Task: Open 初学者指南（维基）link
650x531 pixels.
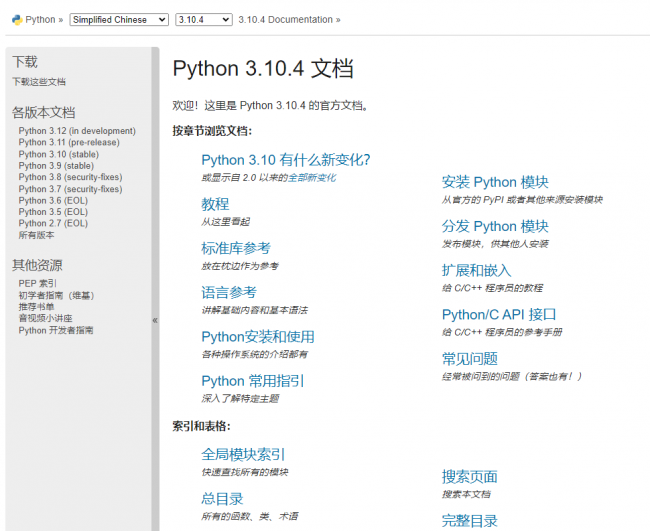Action: click(x=56, y=295)
